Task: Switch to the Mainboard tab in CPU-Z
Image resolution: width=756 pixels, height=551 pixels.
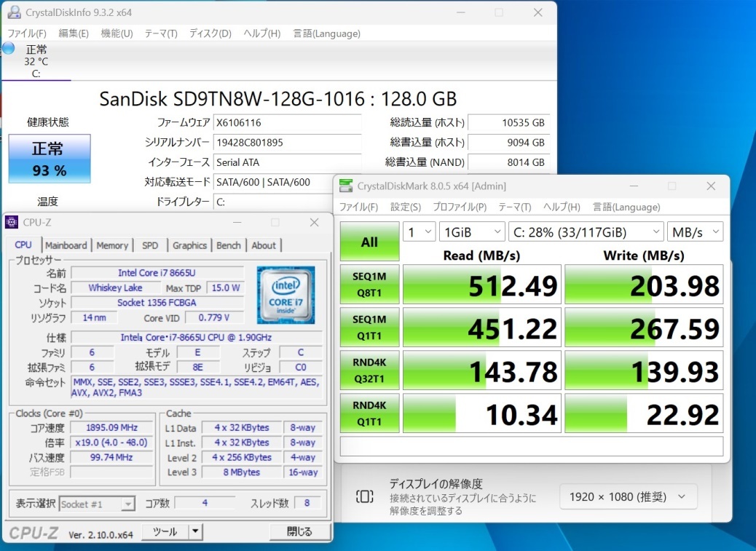Action: tap(66, 245)
